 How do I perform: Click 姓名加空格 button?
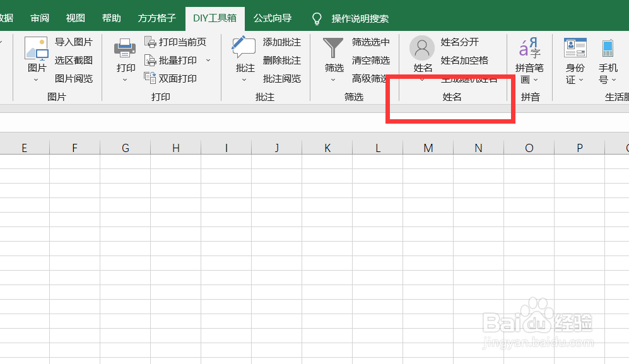pyautogui.click(x=464, y=60)
